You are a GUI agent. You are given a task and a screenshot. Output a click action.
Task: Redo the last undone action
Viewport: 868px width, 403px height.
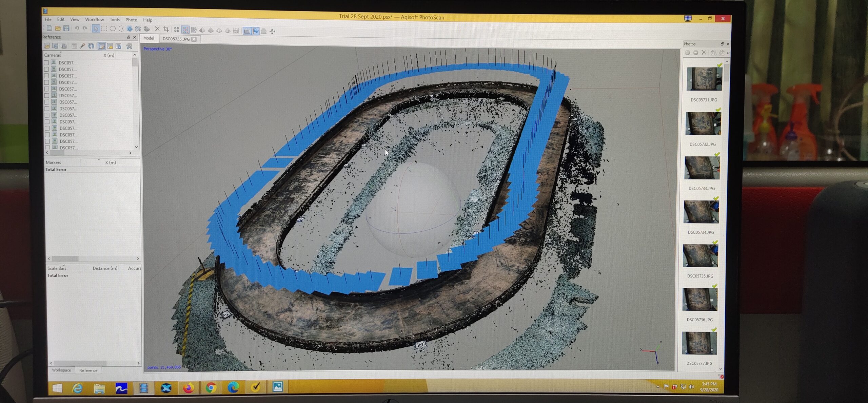pyautogui.click(x=85, y=28)
